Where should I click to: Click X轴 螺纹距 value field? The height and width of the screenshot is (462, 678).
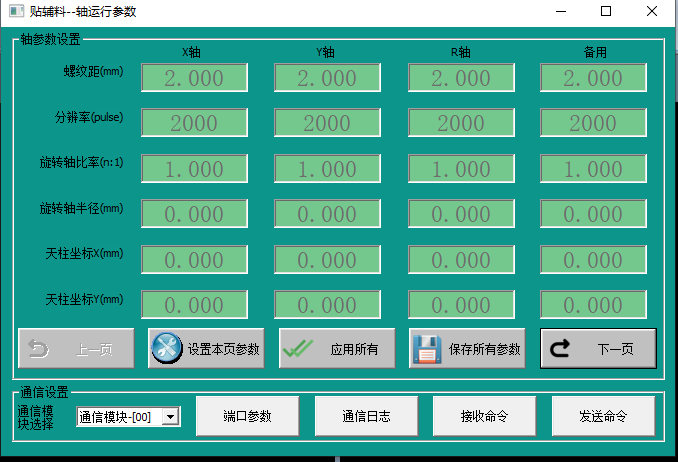(194, 78)
